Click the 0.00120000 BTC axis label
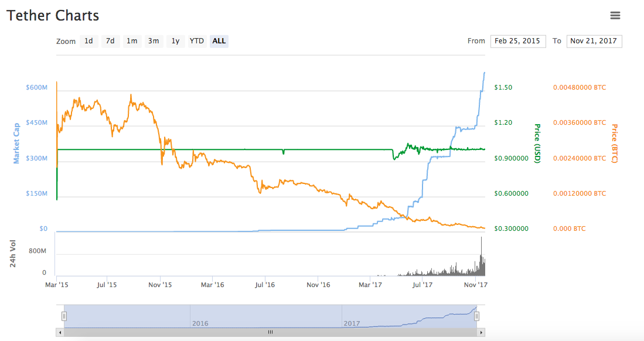Viewport: 644px width, 341px height. tap(580, 193)
